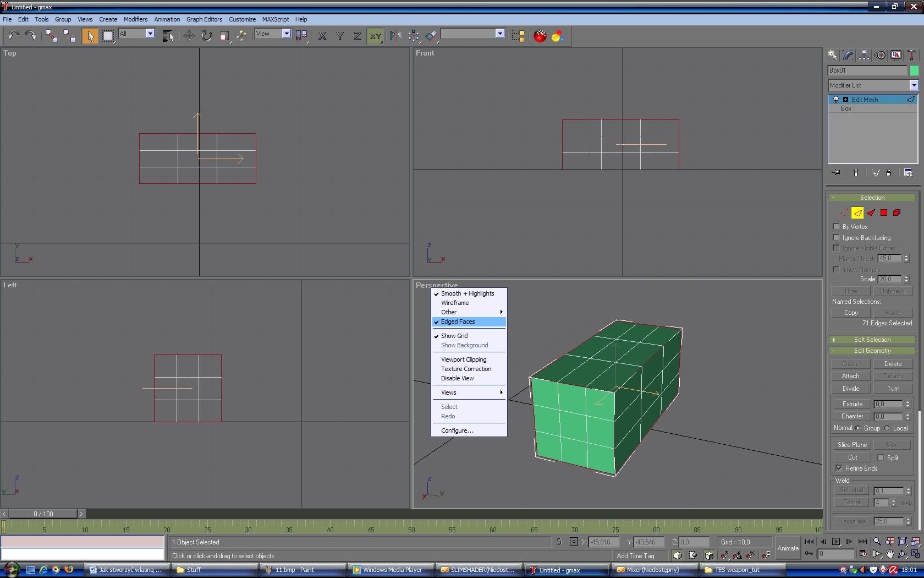The image size is (924, 578).
Task: Click the Extrude button
Action: 852,404
